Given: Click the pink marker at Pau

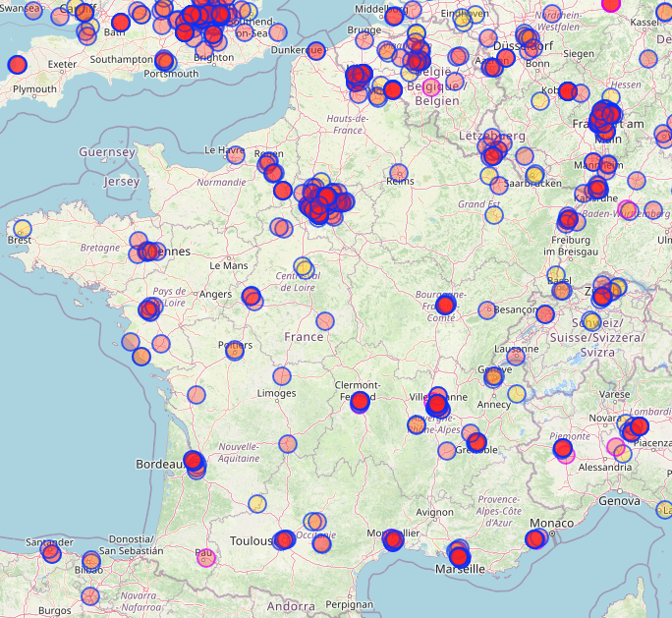Looking at the screenshot, I should pyautogui.click(x=205, y=557).
